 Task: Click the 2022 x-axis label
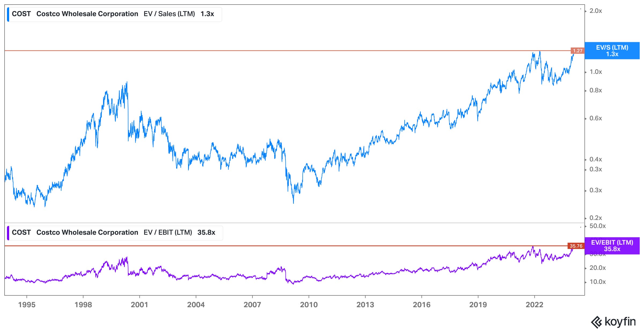pos(535,305)
